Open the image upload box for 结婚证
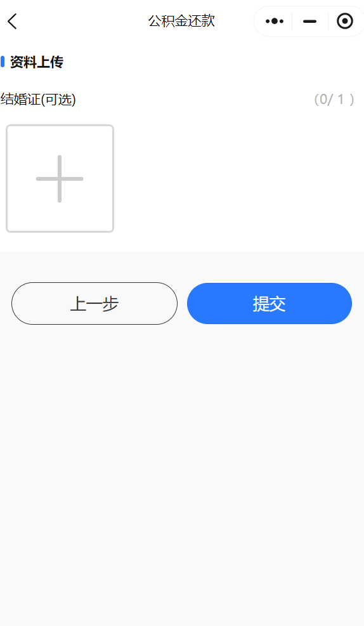Image resolution: width=364 pixels, height=626 pixels. point(60,178)
